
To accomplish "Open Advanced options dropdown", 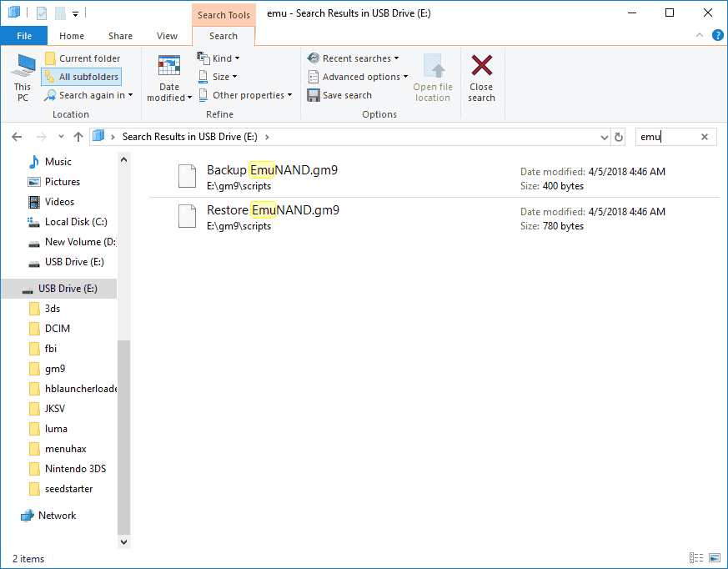I will click(x=358, y=77).
